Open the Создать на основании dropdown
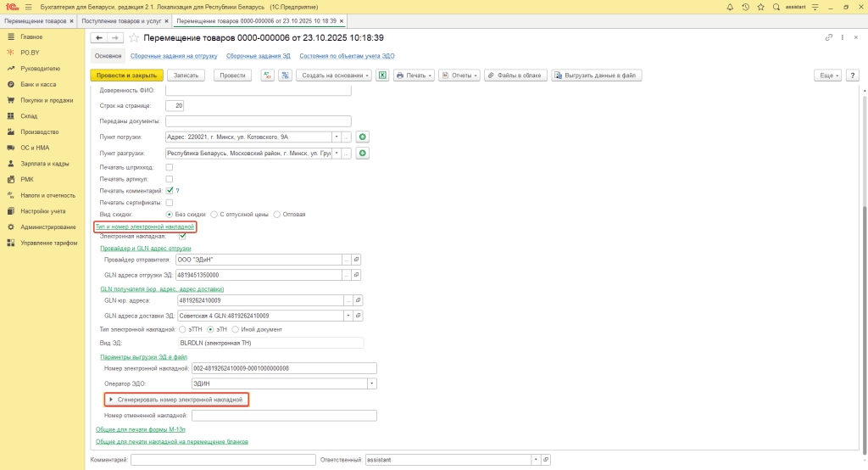The width and height of the screenshot is (868, 470). tap(334, 76)
